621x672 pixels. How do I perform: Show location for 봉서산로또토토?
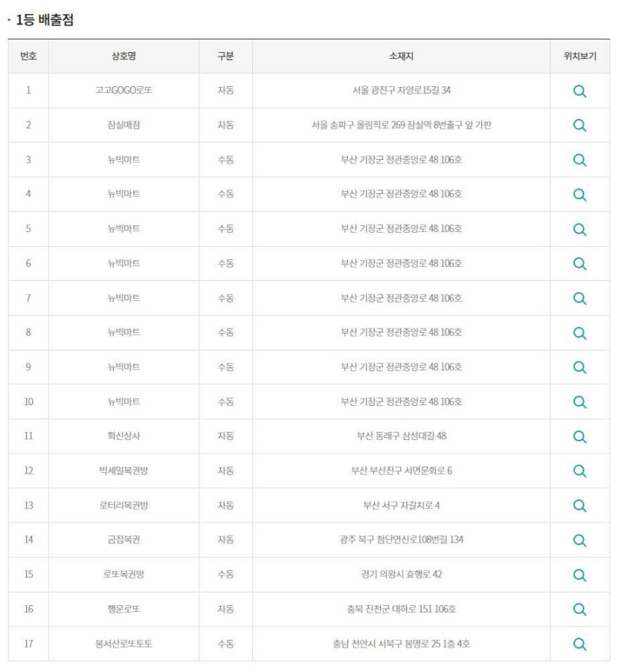pos(579,644)
